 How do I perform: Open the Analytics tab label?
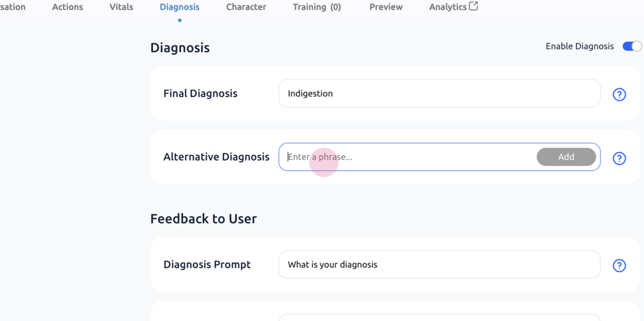click(447, 7)
